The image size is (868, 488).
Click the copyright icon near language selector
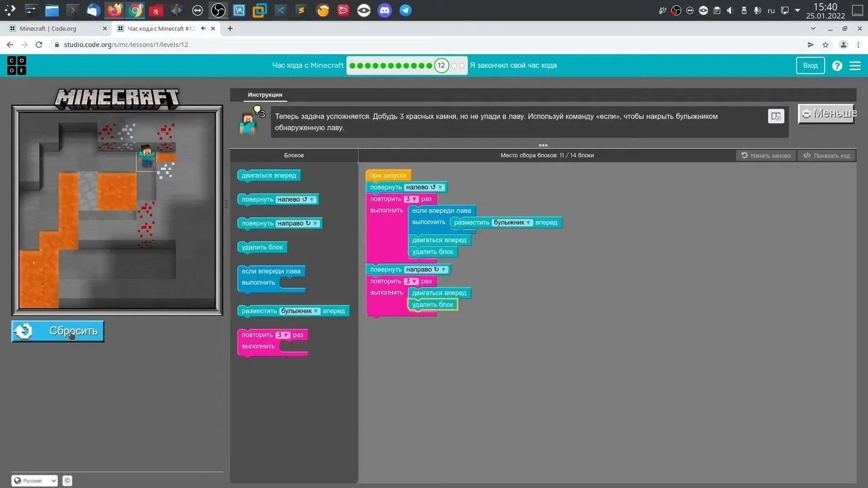(x=68, y=480)
